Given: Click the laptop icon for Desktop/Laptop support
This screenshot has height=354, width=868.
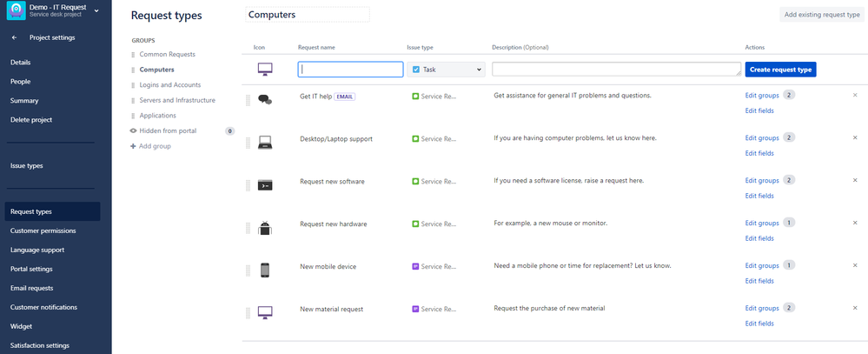Looking at the screenshot, I should [265, 143].
